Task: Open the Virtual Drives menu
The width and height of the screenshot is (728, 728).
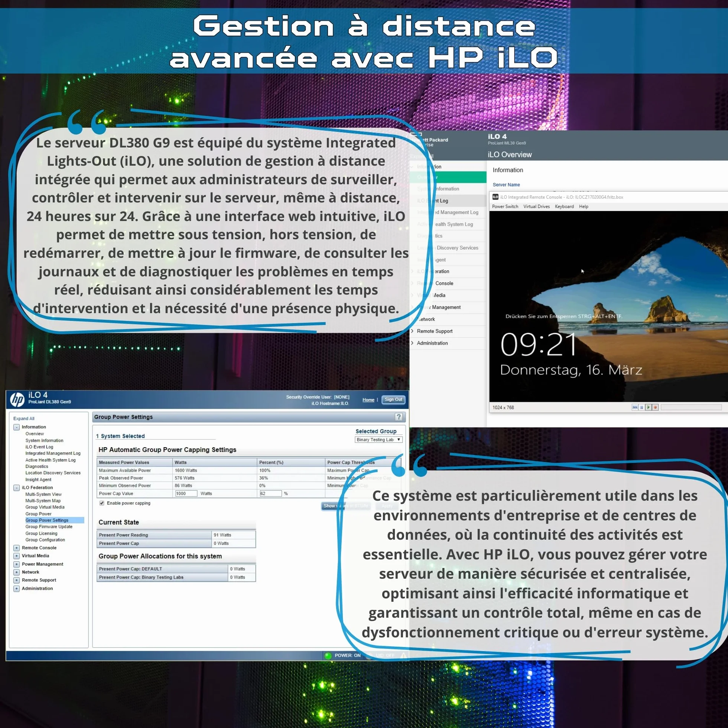Action: click(x=536, y=207)
